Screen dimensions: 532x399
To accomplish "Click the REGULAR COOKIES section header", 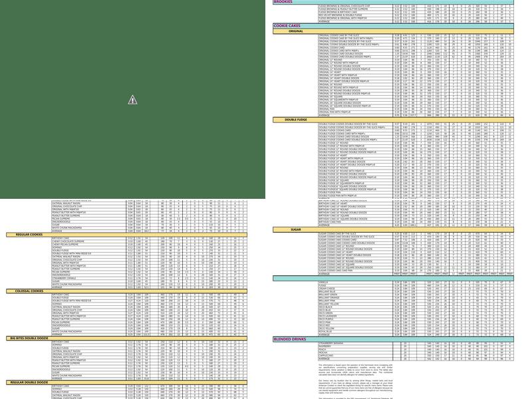I will pos(29,234).
